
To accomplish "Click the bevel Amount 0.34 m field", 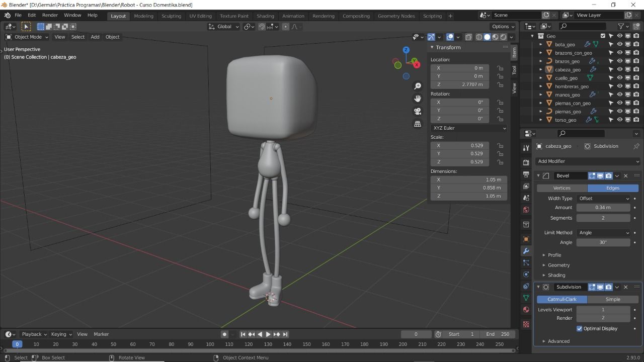I will coord(603,208).
